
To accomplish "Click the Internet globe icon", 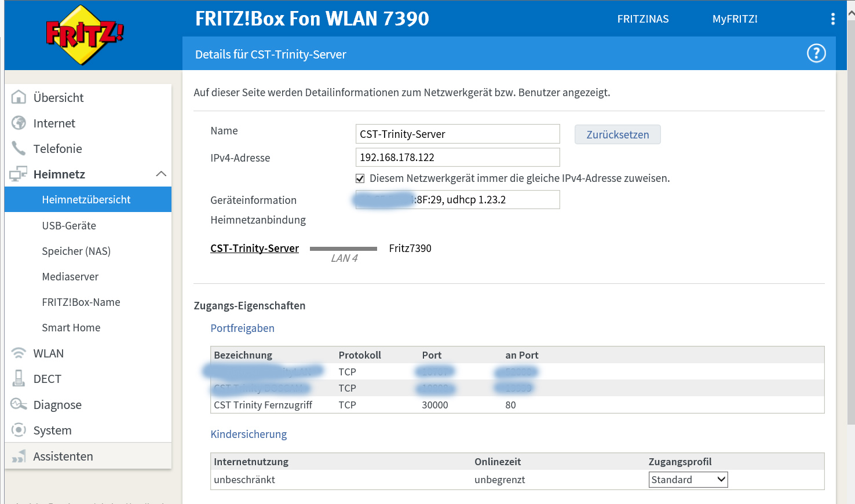I will coord(19,123).
